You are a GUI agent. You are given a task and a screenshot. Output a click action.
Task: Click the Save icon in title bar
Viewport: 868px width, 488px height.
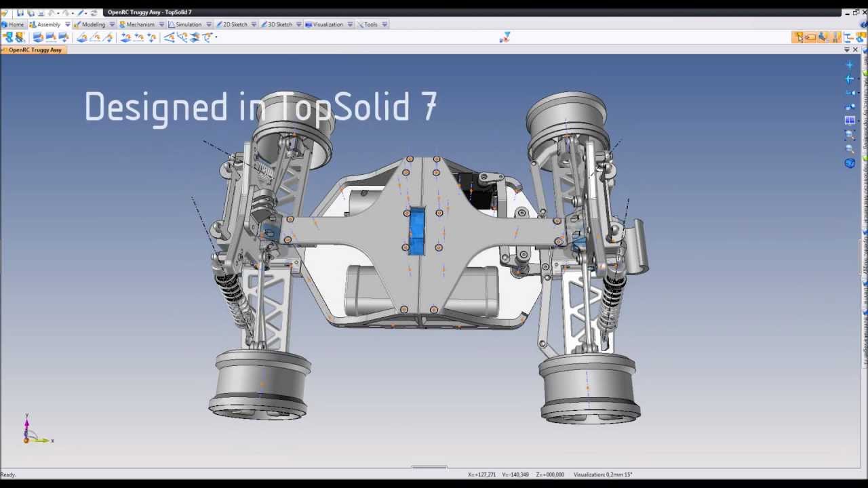pos(20,13)
